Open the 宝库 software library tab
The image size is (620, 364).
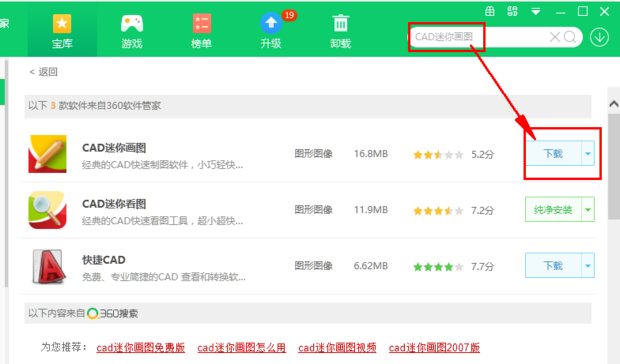pos(62,31)
